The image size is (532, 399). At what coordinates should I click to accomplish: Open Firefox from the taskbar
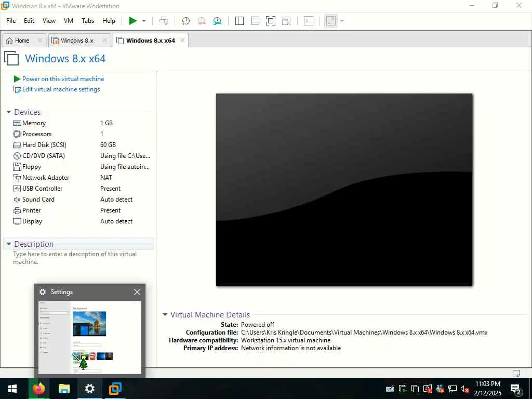click(x=38, y=389)
